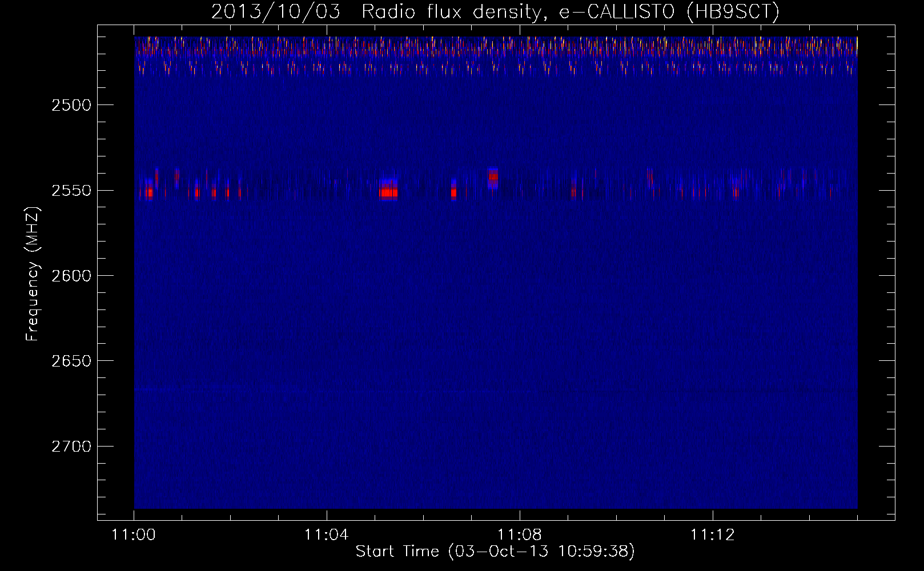Click the 11:08 time tick label
Screen dimensions: 924x571
pyautogui.click(x=520, y=535)
